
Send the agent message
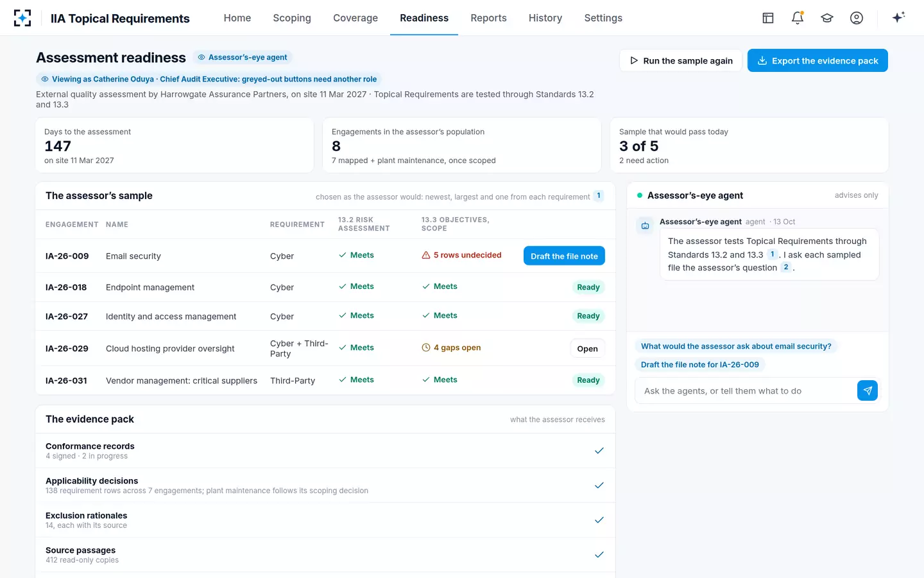[x=868, y=390]
